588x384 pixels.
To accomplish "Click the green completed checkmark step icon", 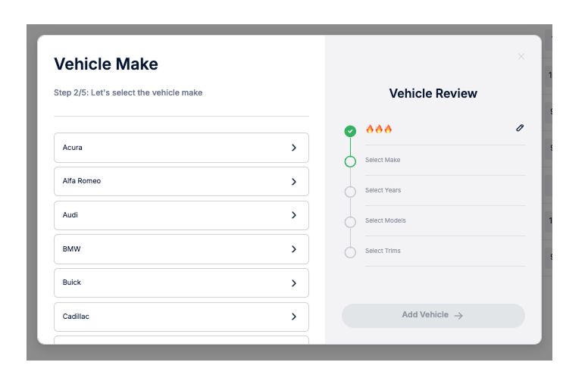I will pos(350,131).
